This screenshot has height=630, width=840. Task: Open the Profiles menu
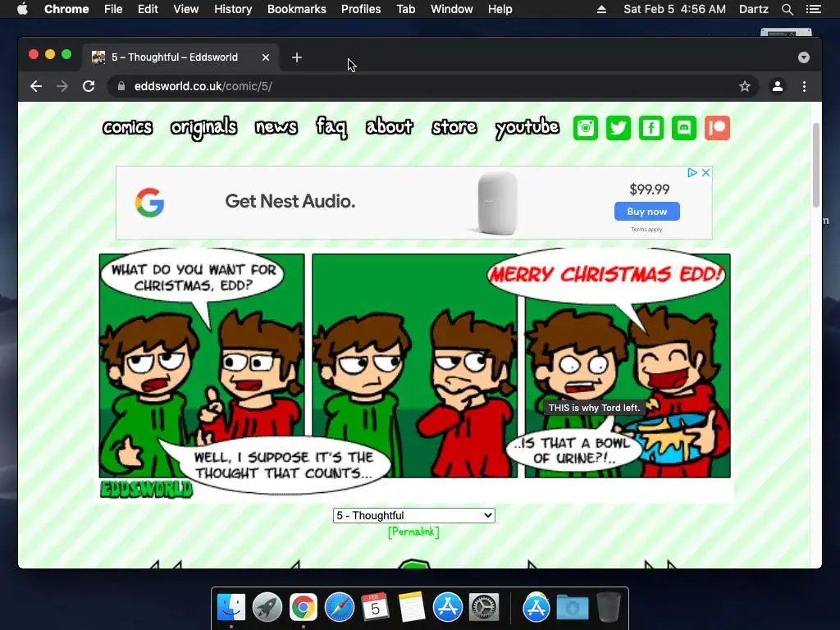(x=361, y=9)
